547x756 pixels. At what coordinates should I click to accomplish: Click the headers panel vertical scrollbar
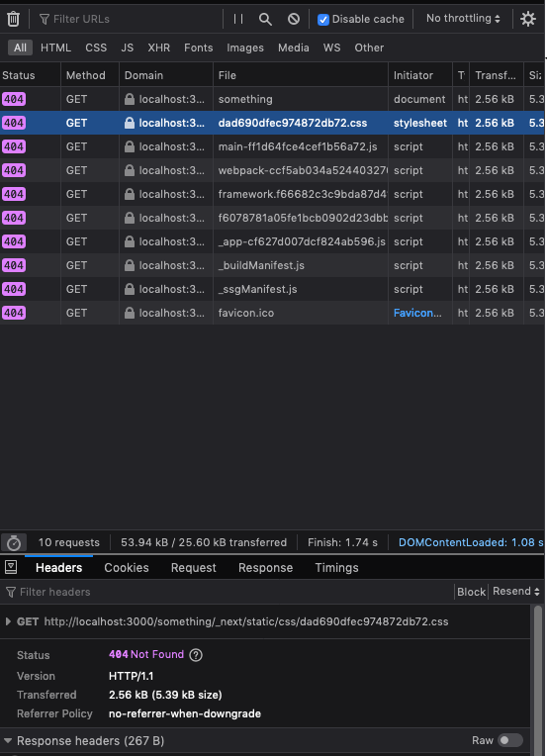pos(538,680)
